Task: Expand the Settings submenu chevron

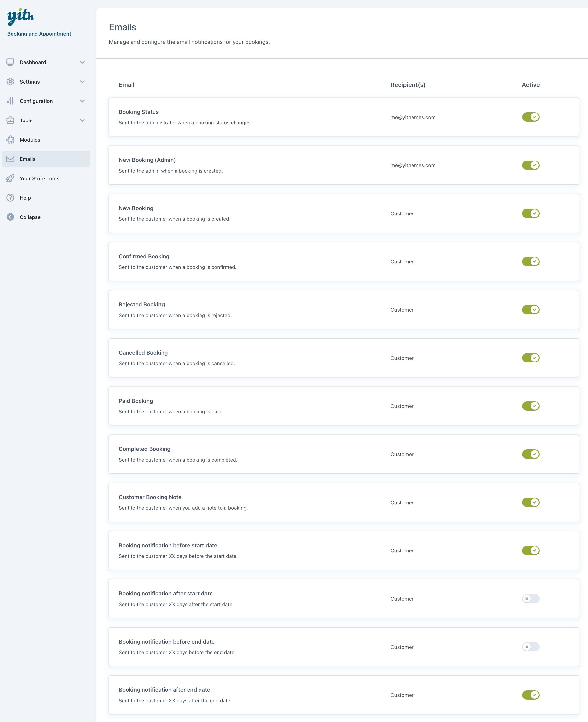Action: (x=82, y=82)
